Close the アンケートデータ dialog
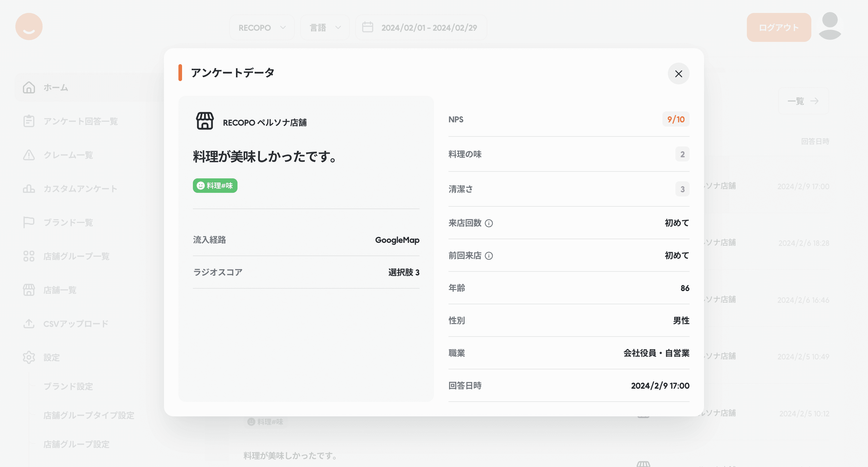The width and height of the screenshot is (868, 467). coord(678,74)
